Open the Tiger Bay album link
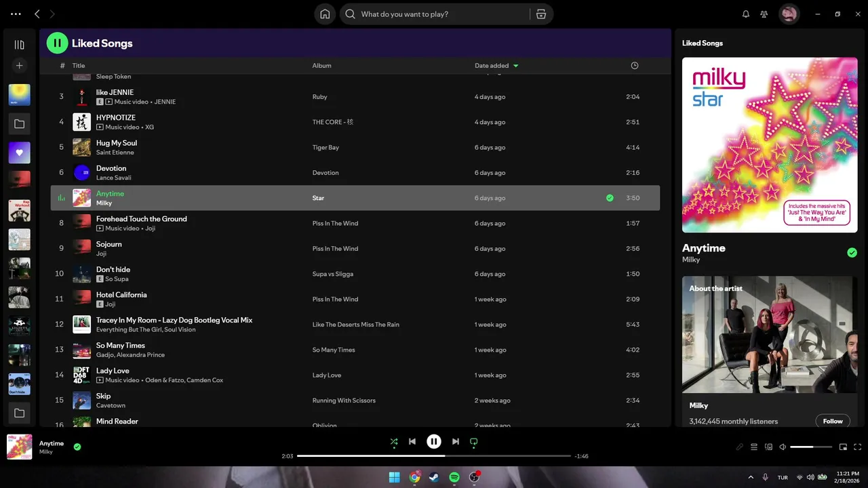The width and height of the screenshot is (868, 488). tap(325, 147)
